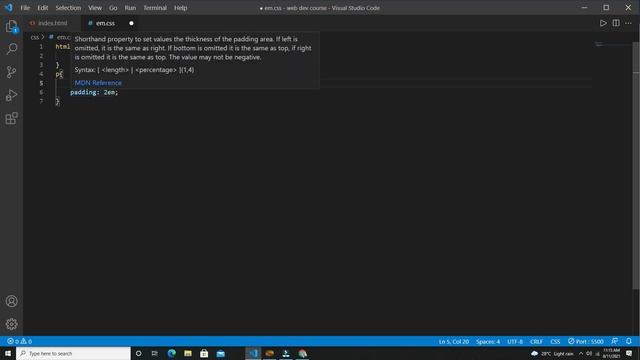Open Mail app from taskbar

coord(221,353)
